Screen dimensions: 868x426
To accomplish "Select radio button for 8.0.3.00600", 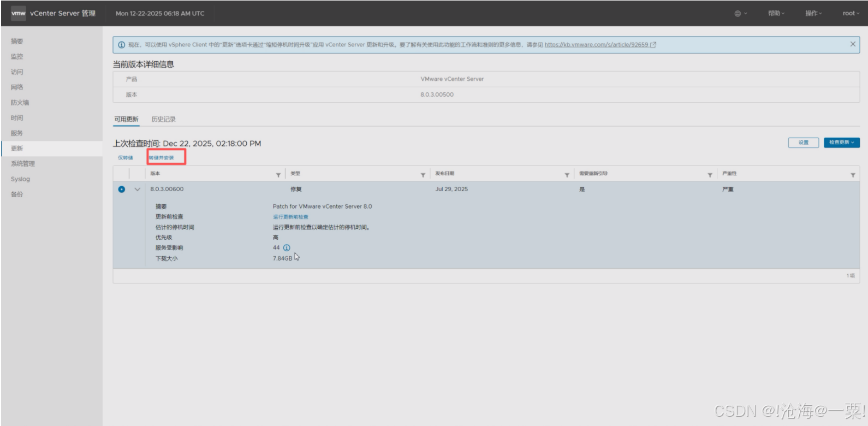I will point(121,189).
